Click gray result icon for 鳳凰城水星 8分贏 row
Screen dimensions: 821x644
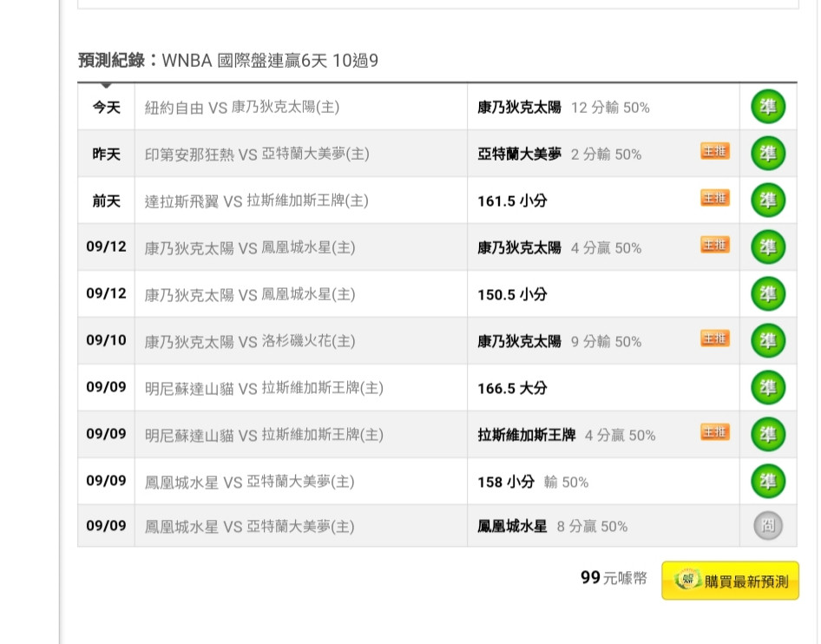click(767, 525)
